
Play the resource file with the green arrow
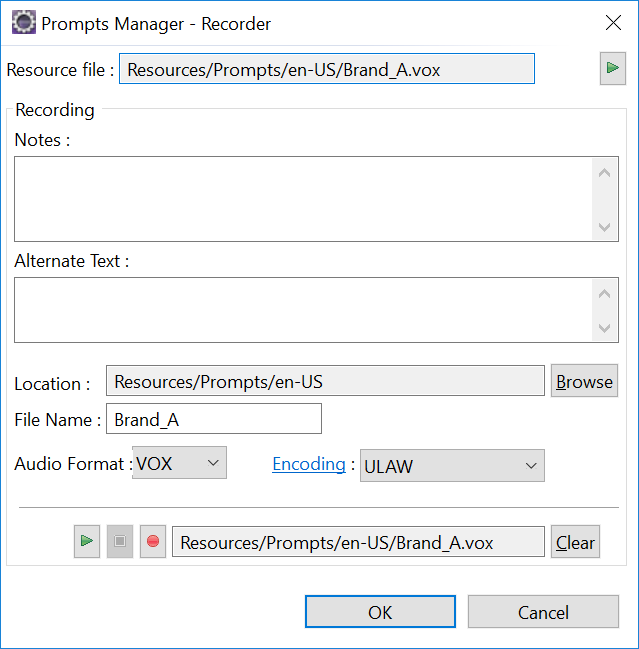tap(613, 68)
